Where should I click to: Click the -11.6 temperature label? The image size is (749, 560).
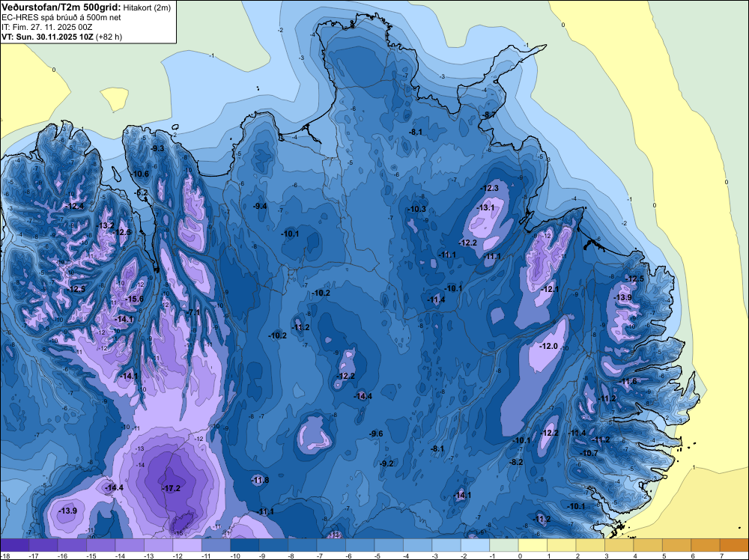pos(628,382)
